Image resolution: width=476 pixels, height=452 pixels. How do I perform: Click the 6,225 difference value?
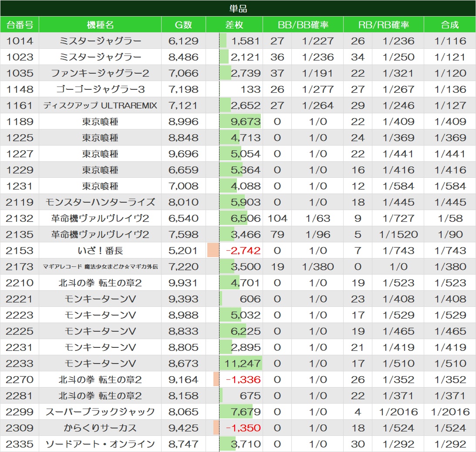(x=245, y=331)
